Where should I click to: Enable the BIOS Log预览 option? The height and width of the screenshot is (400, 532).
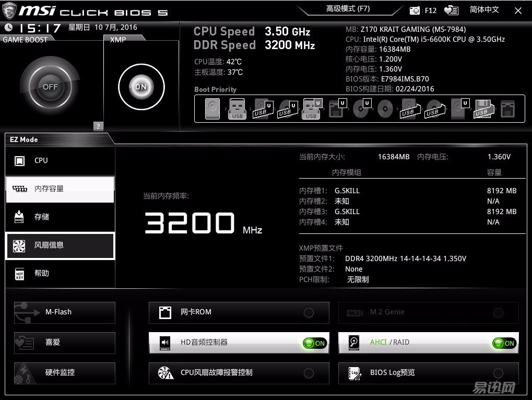(x=429, y=373)
